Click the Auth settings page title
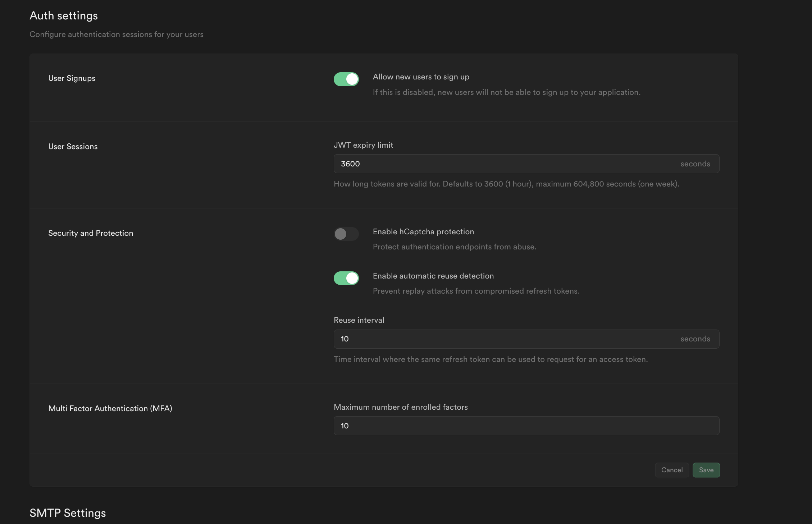The height and width of the screenshot is (524, 812). [x=64, y=16]
